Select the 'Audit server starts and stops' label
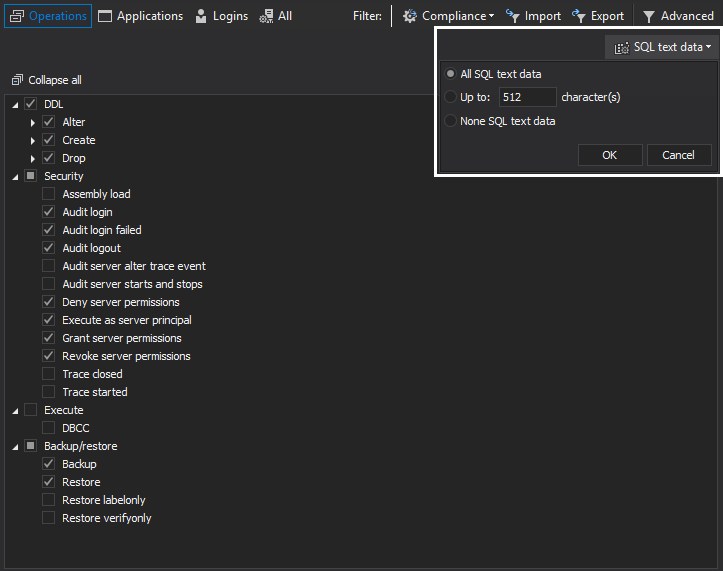 [132, 284]
